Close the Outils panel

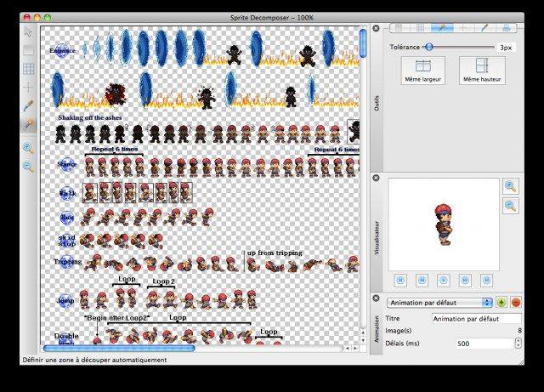click(x=376, y=28)
